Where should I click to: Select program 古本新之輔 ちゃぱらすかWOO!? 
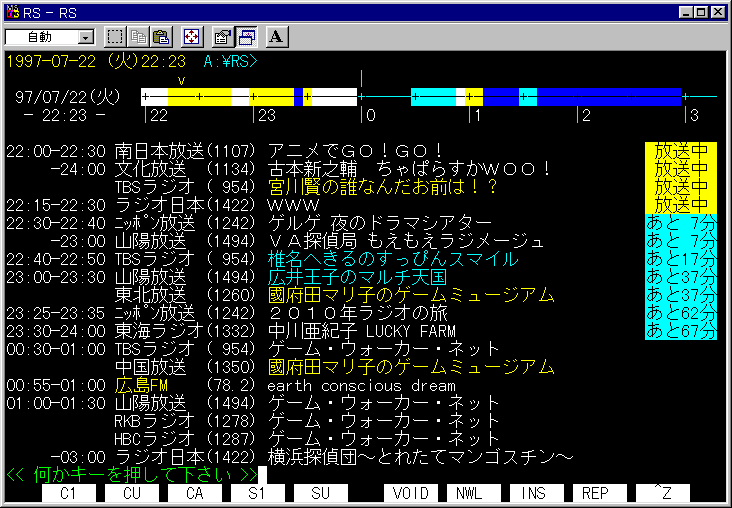click(410, 169)
